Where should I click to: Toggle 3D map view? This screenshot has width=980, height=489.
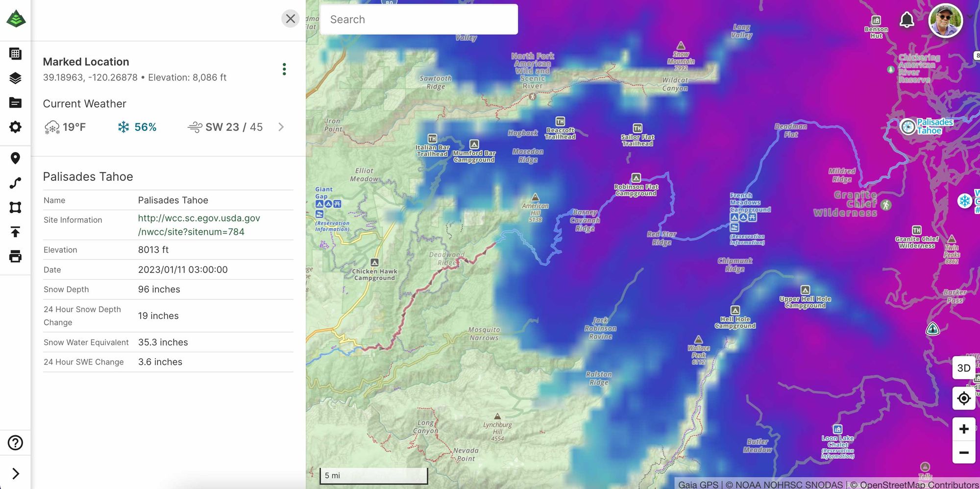tap(964, 368)
